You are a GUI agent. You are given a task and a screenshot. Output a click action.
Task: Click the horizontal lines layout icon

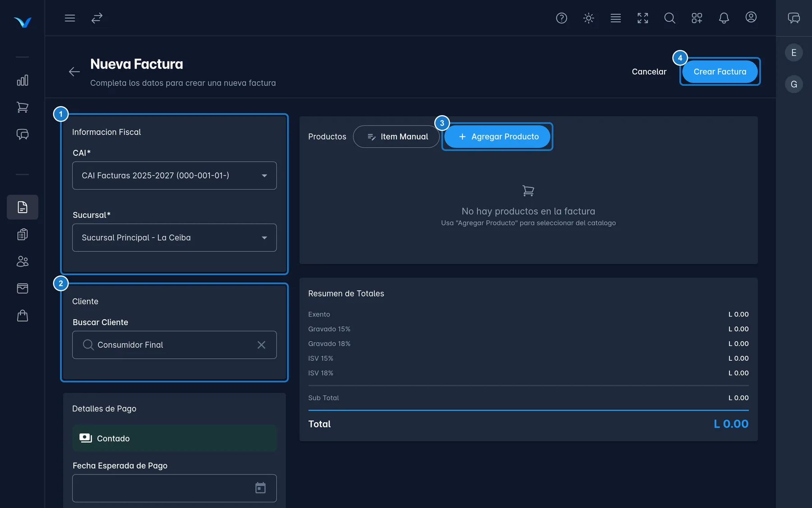pyautogui.click(x=616, y=18)
